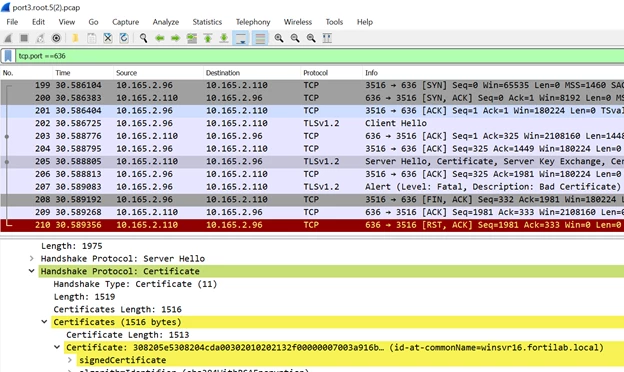Select packet 207 Bad Certificate alert
Image resolution: width=624 pixels, height=372 pixels.
312,187
